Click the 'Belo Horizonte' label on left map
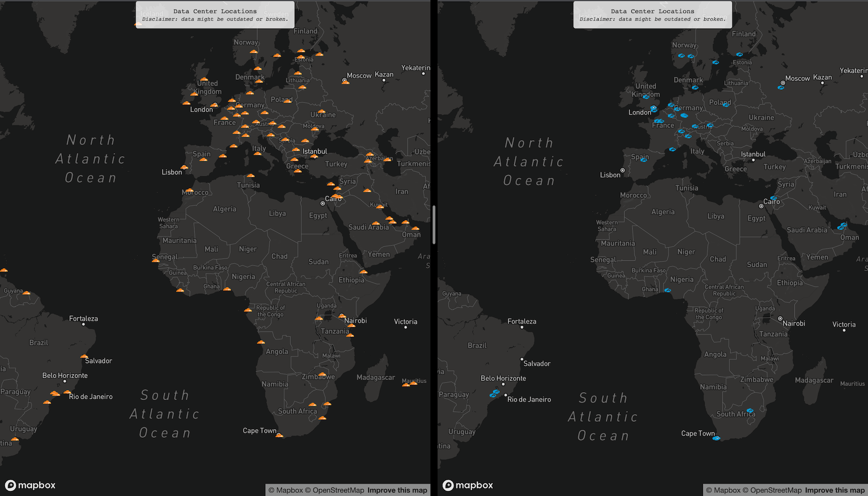This screenshot has height=496, width=868. 65,375
